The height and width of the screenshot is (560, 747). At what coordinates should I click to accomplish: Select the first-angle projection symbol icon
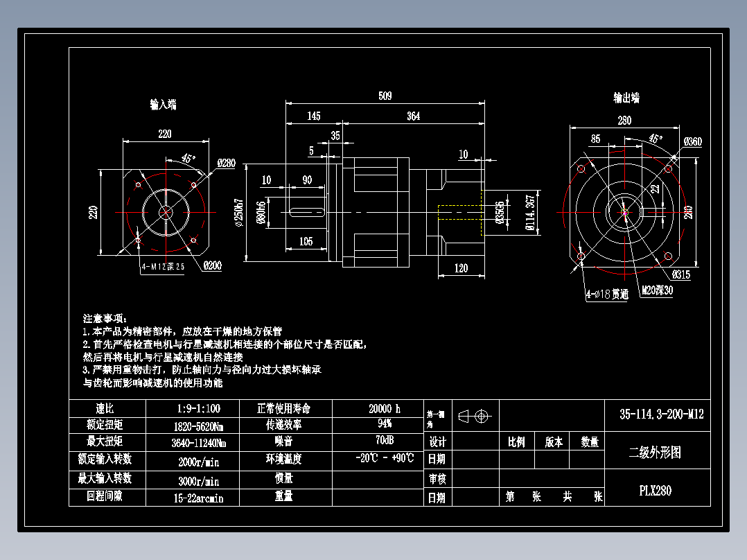click(x=477, y=417)
